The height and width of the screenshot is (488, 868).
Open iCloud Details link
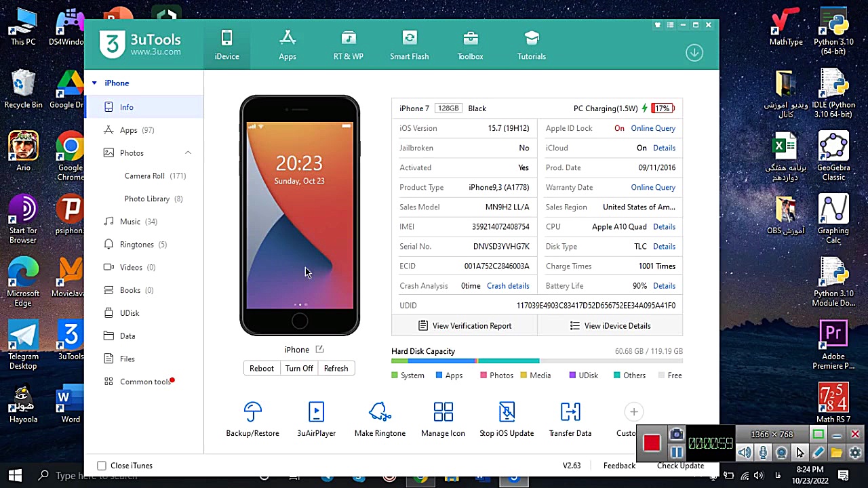(664, 148)
